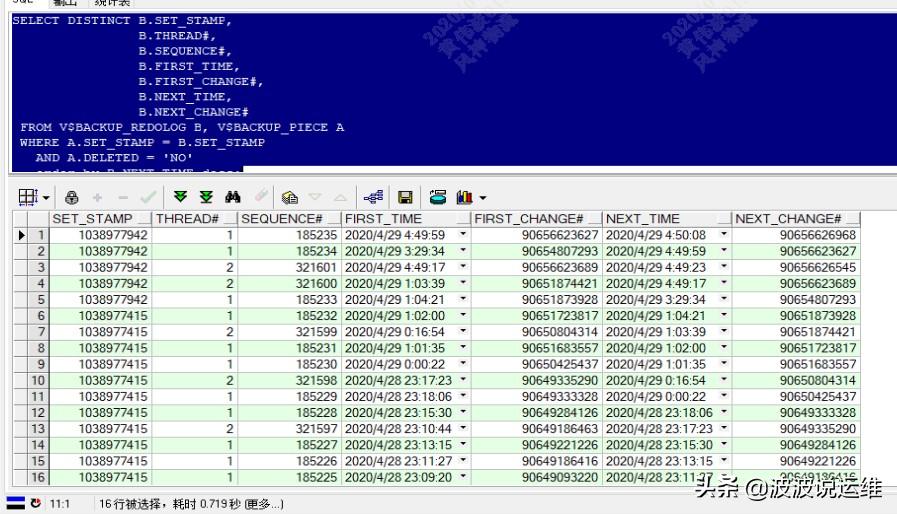Screen dimensions: 897x514
Task: Click the connection tree icon in toolbar
Action: (x=373, y=197)
